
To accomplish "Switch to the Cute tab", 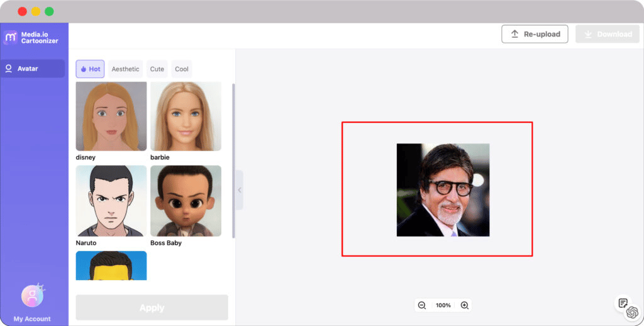I will (x=157, y=69).
